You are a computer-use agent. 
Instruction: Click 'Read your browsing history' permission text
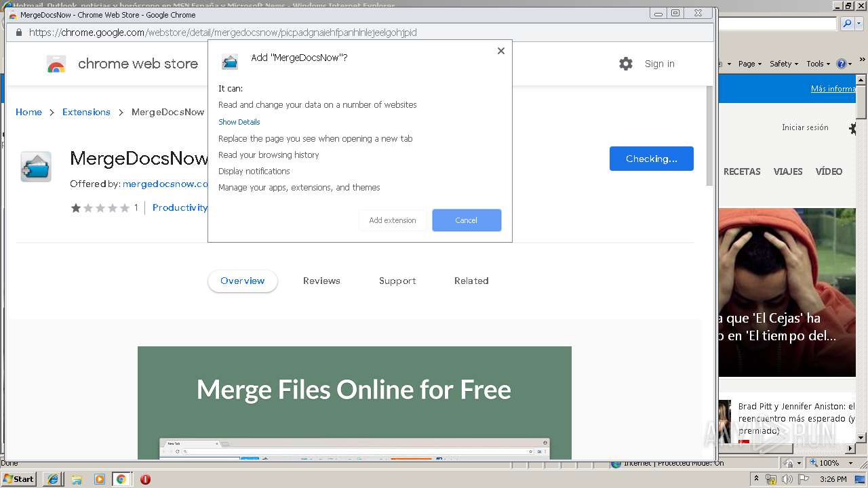[269, 155]
